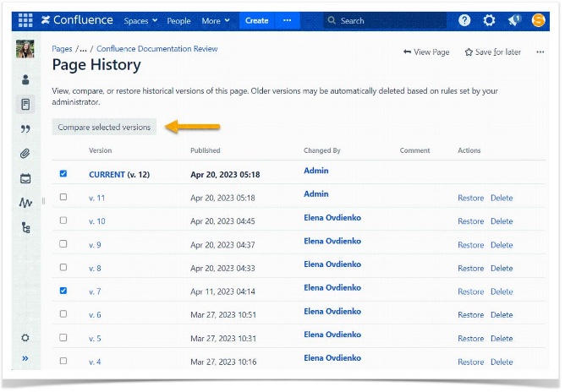This screenshot has width=565, height=392.
Task: Open the user profile avatar menu
Action: click(x=539, y=20)
